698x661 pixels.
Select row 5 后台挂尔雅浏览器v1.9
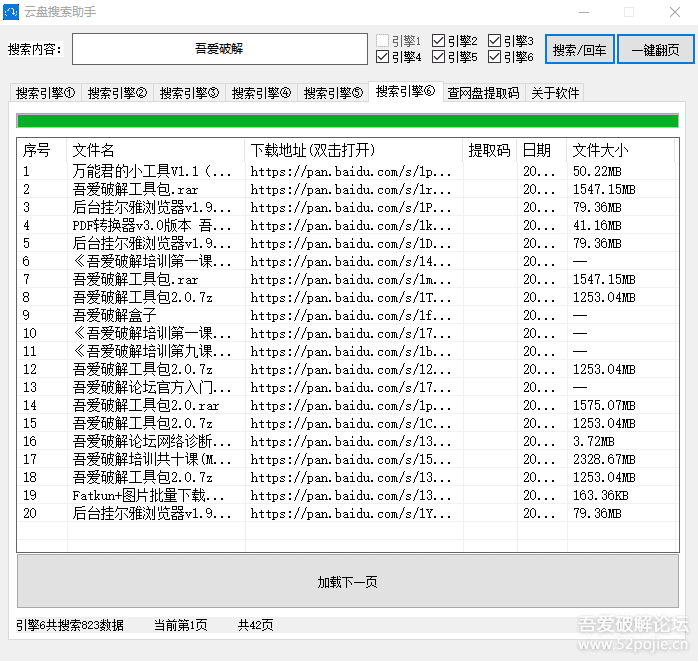coord(348,243)
